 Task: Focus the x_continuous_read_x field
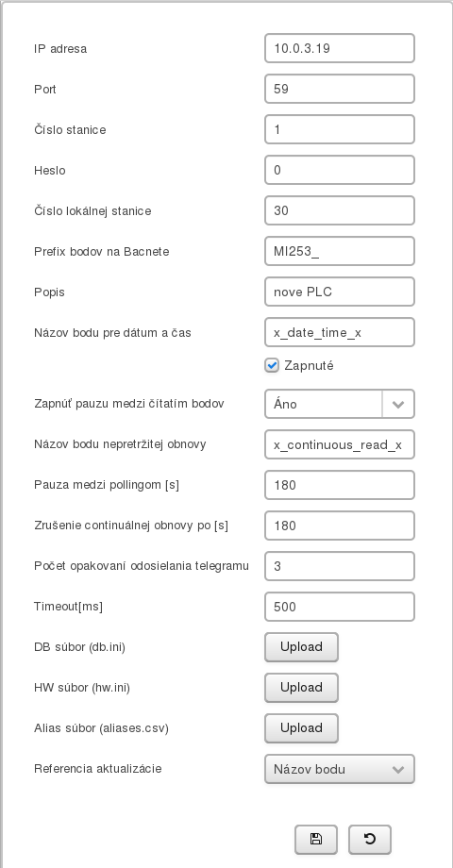point(340,444)
